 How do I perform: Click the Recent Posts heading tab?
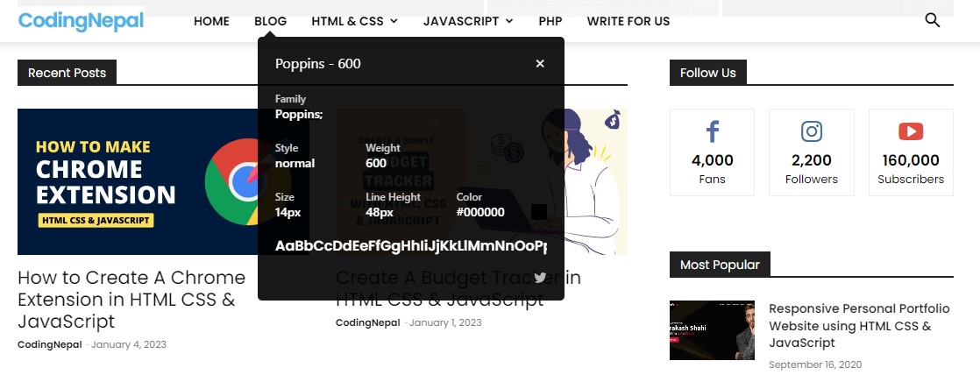pos(67,73)
